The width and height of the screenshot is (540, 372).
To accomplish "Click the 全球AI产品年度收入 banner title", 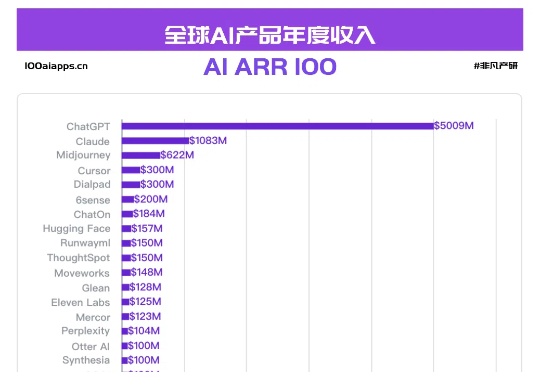I will 270,35.
